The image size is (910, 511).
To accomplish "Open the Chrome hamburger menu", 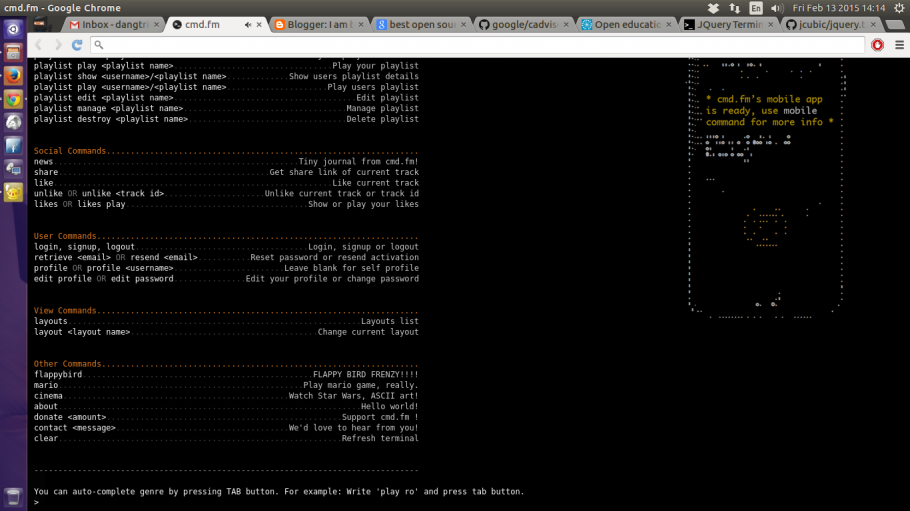I will pyautogui.click(x=897, y=45).
